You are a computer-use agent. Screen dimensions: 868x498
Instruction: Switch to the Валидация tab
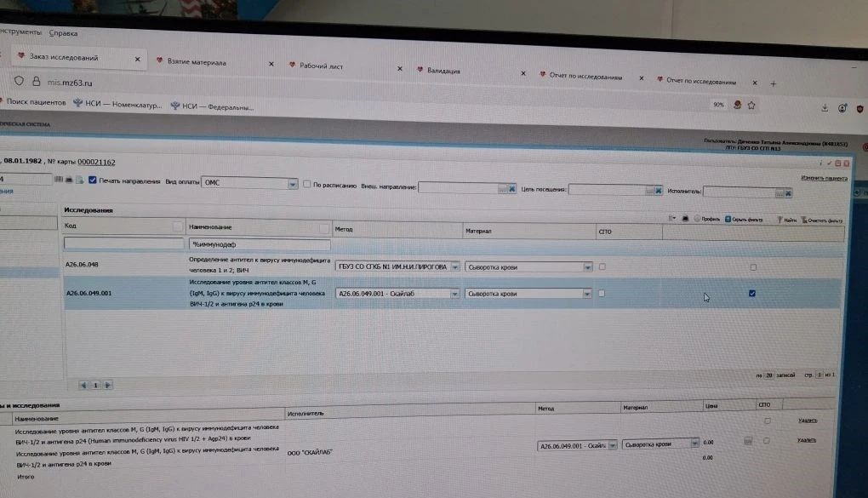click(x=443, y=71)
